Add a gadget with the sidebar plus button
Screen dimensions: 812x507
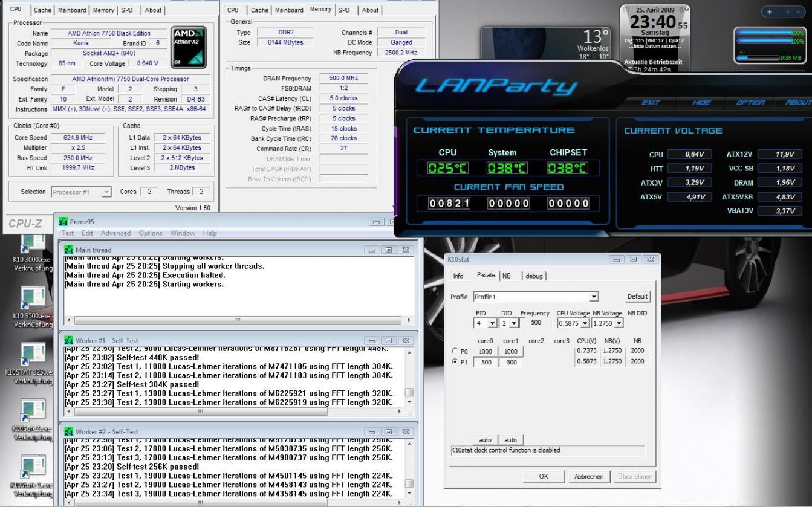pos(769,12)
